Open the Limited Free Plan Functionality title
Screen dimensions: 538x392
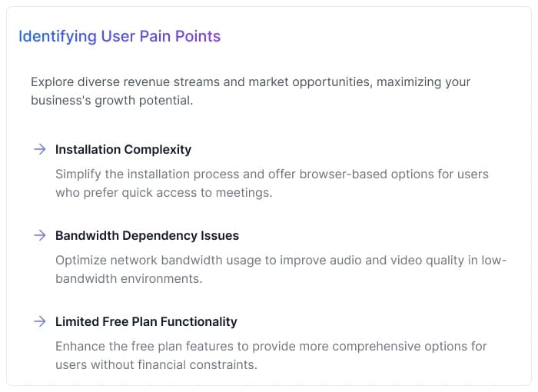pyautogui.click(x=146, y=321)
